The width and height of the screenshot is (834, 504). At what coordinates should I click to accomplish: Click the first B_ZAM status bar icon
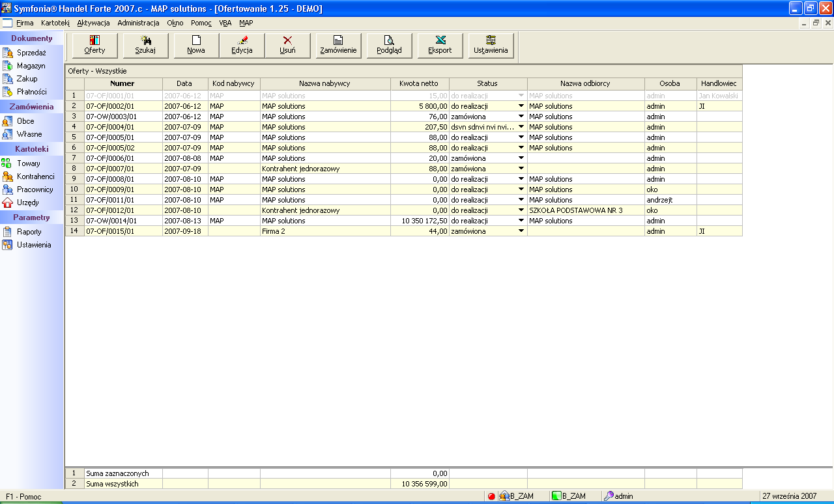(504, 496)
